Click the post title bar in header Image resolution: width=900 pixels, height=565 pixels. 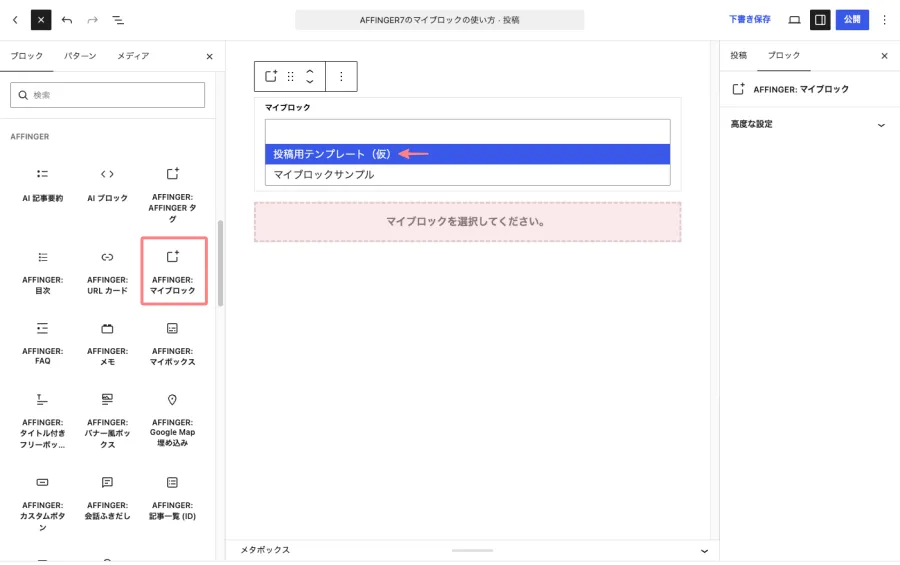(x=440, y=20)
